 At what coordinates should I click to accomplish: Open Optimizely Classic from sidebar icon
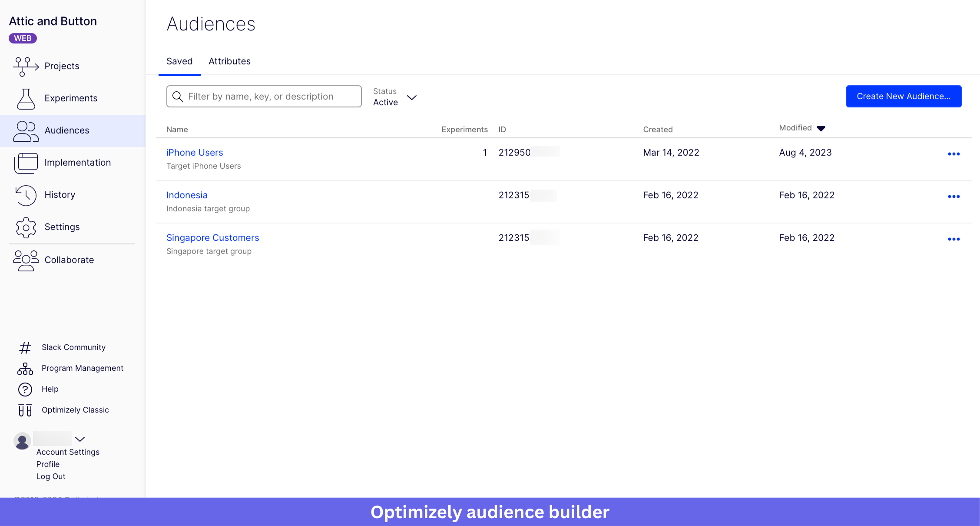tap(25, 410)
